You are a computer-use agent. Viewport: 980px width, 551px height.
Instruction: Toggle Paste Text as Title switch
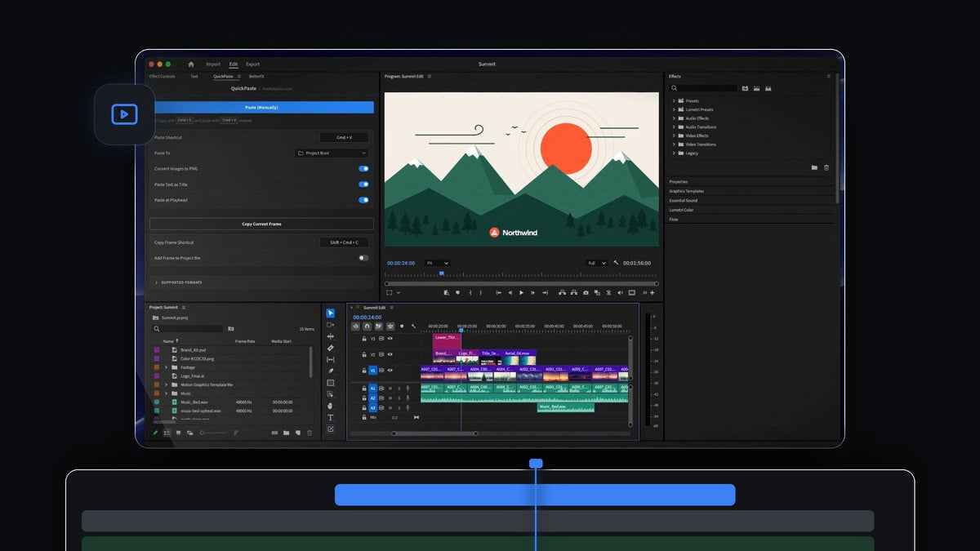click(363, 184)
